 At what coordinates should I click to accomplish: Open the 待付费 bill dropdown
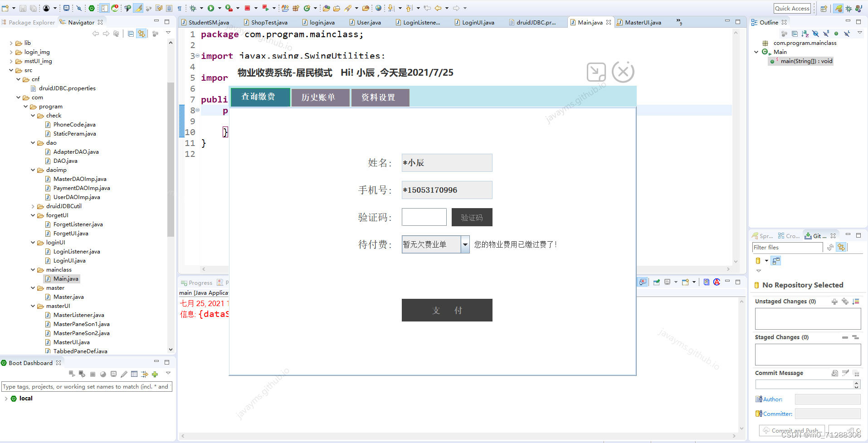(x=465, y=244)
